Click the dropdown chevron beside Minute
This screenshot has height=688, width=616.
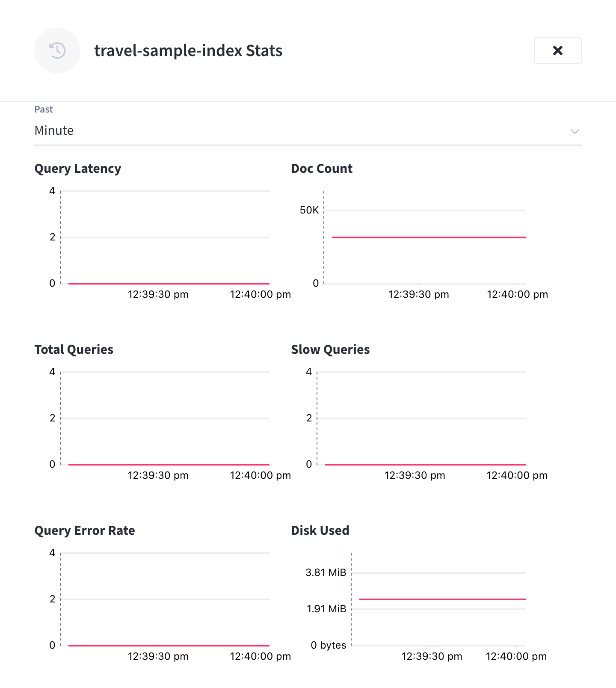tap(575, 132)
